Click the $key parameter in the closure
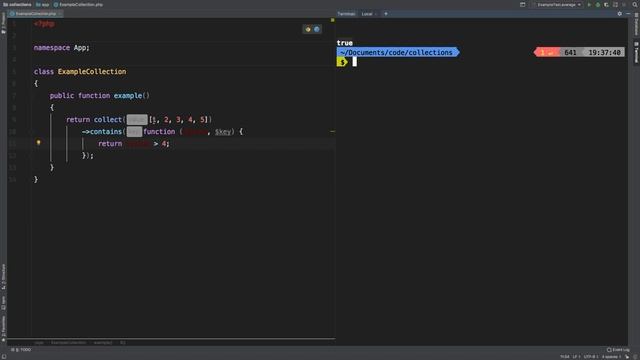Screen dimensions: 640x360 (x=222, y=131)
